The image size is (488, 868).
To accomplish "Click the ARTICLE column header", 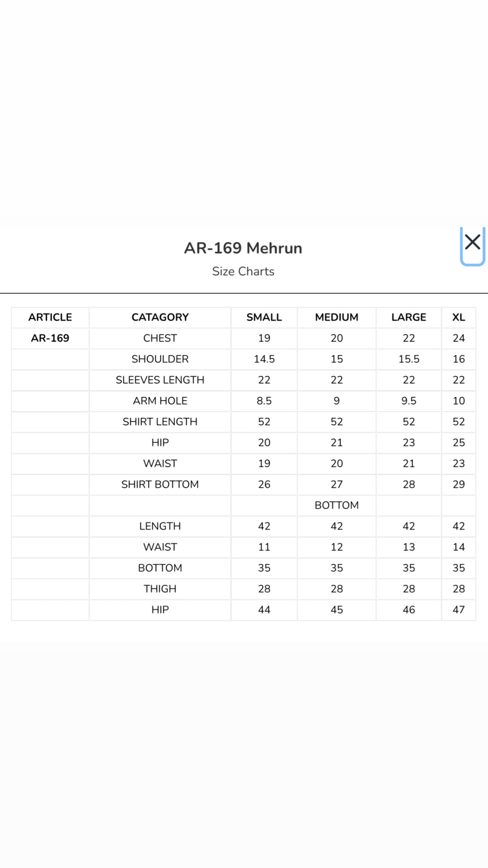I will [50, 317].
